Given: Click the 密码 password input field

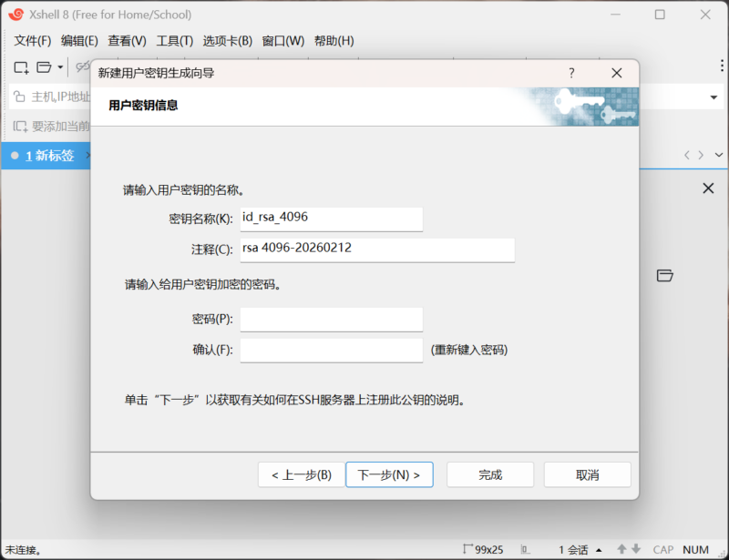Looking at the screenshot, I should (x=331, y=319).
